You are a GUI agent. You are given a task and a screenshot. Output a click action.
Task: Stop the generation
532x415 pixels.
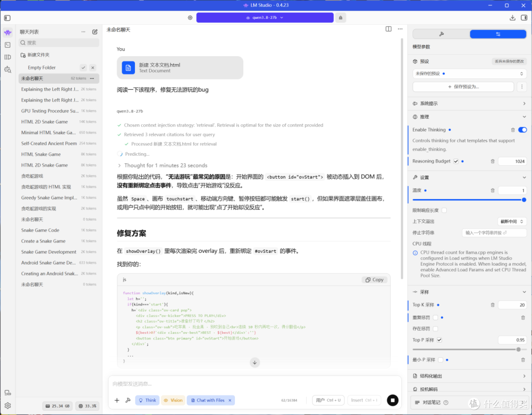pyautogui.click(x=393, y=400)
